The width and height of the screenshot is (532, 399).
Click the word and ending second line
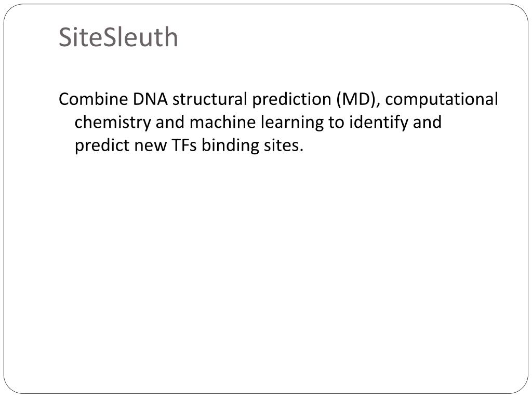[427, 122]
